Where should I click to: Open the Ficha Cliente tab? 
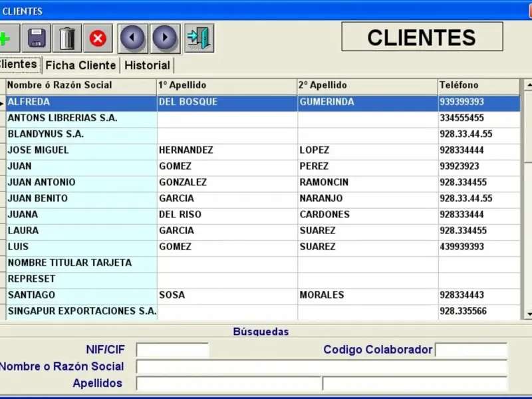[x=80, y=65]
